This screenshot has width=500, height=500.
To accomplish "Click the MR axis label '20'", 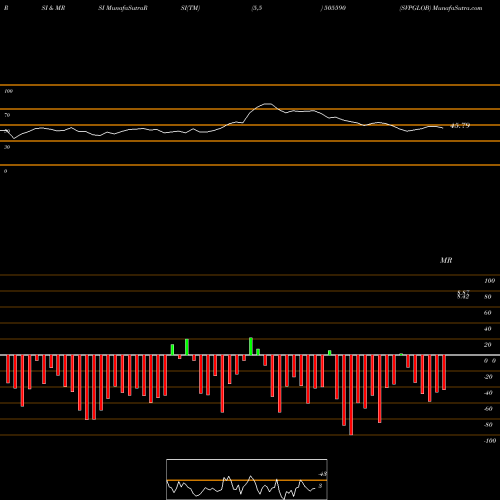I will click(488, 345).
